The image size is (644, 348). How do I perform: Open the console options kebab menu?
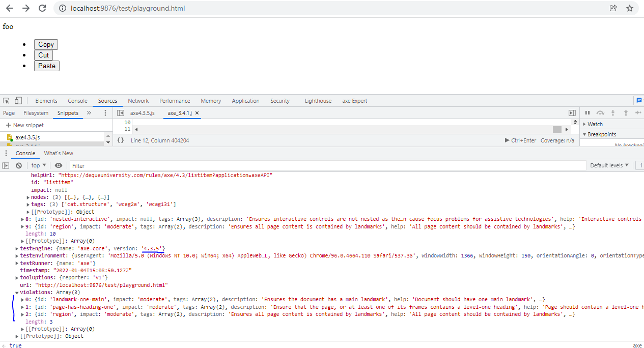point(6,153)
